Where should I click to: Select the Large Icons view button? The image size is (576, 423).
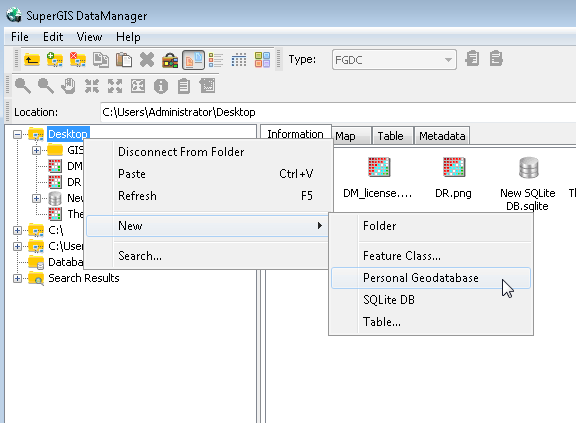click(193, 59)
